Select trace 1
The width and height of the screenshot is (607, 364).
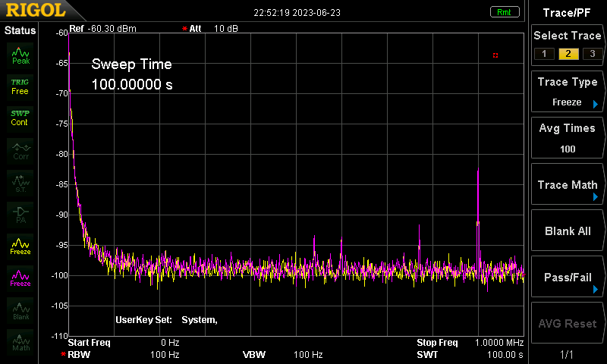point(544,54)
